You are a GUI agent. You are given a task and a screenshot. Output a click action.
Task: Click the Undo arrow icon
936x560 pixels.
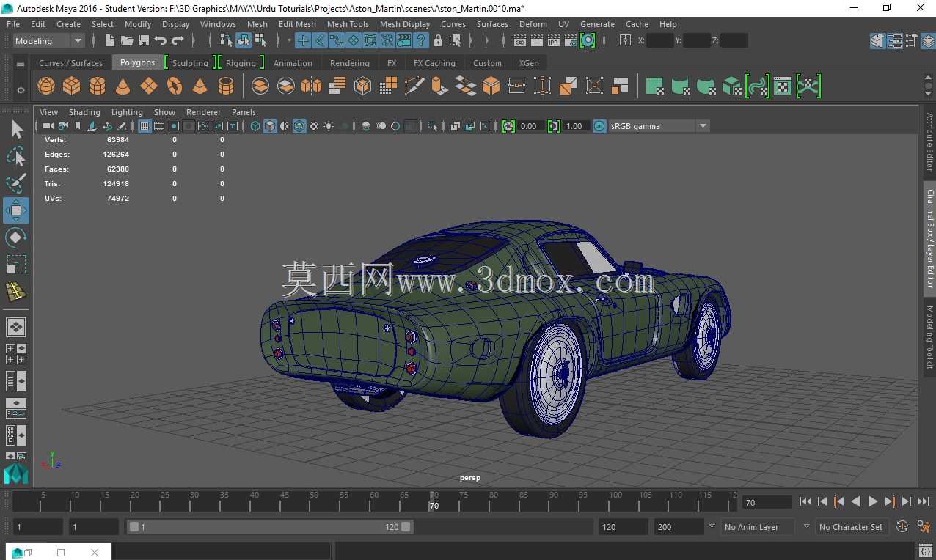pyautogui.click(x=160, y=40)
